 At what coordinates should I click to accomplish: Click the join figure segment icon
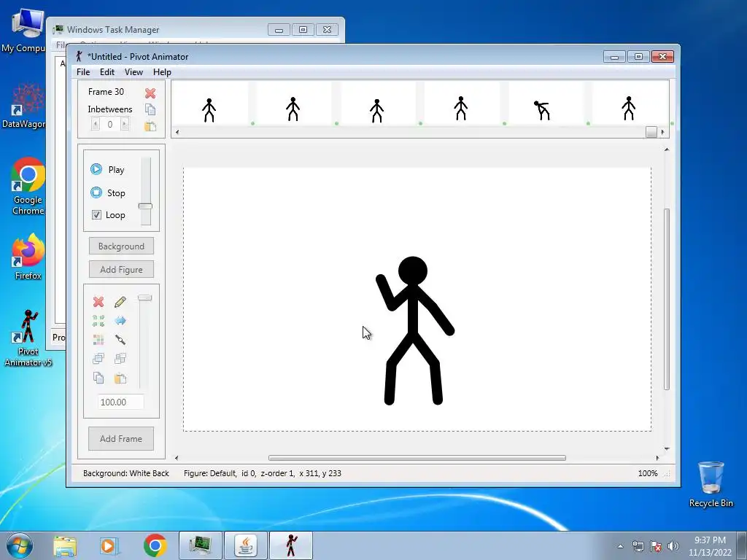coord(120,340)
